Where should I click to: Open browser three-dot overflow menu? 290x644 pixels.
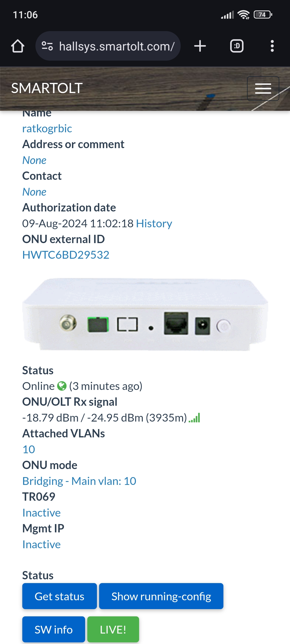point(272,46)
